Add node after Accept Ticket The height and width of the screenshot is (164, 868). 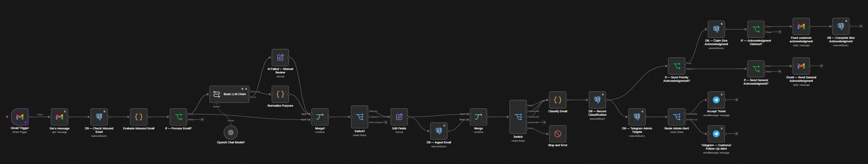(736, 100)
